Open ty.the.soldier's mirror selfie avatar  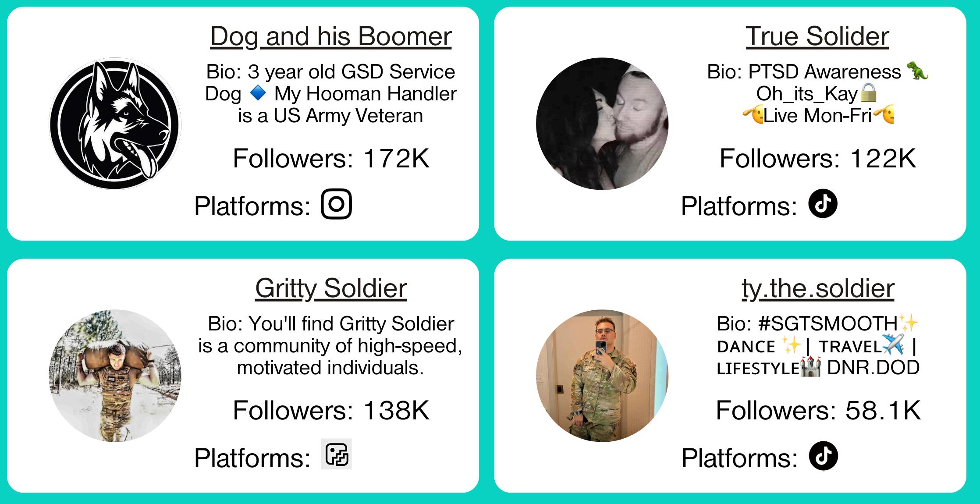[602, 376]
